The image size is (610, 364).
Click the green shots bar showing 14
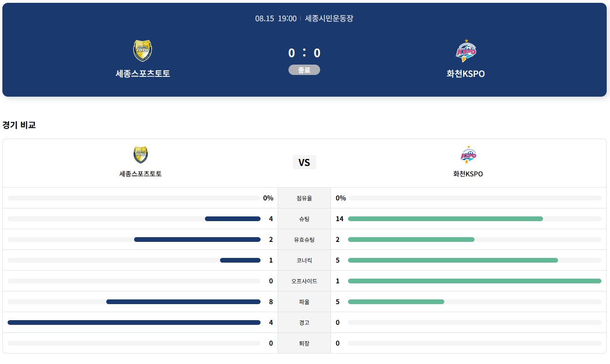coord(445,219)
